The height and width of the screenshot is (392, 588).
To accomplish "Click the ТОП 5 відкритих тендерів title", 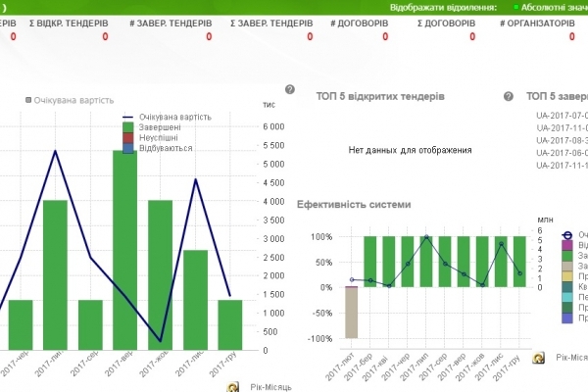I will (381, 97).
